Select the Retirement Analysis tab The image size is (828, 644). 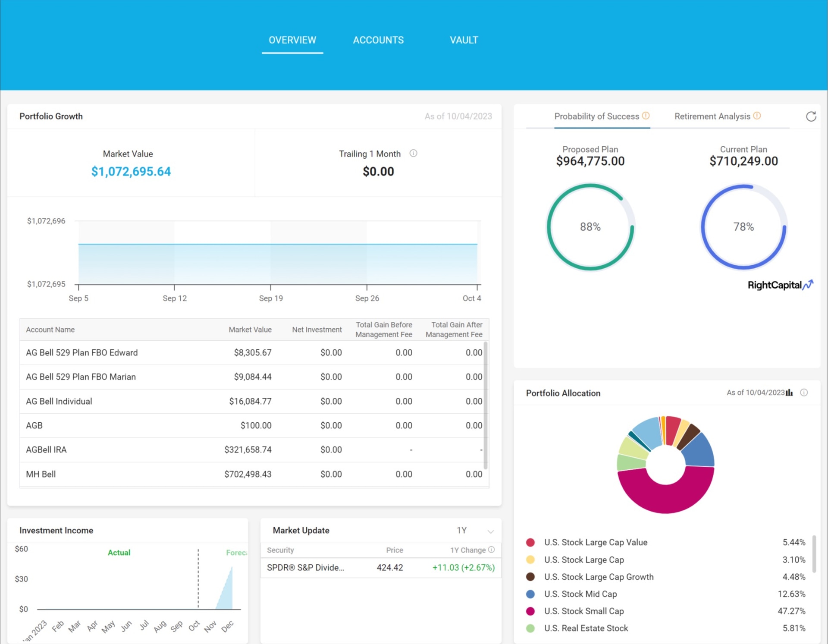[x=712, y=116]
